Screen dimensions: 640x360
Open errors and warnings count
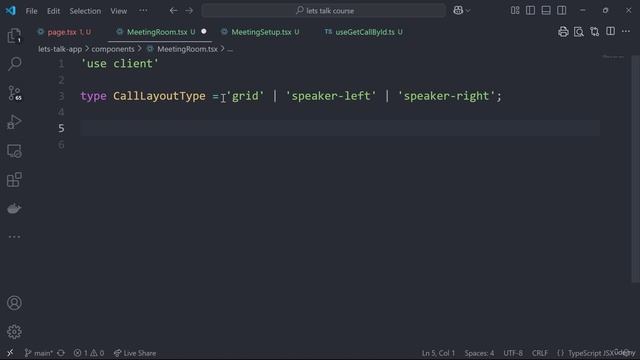89,353
